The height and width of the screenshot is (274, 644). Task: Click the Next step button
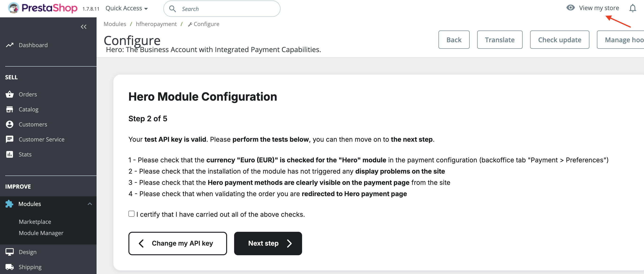click(268, 243)
